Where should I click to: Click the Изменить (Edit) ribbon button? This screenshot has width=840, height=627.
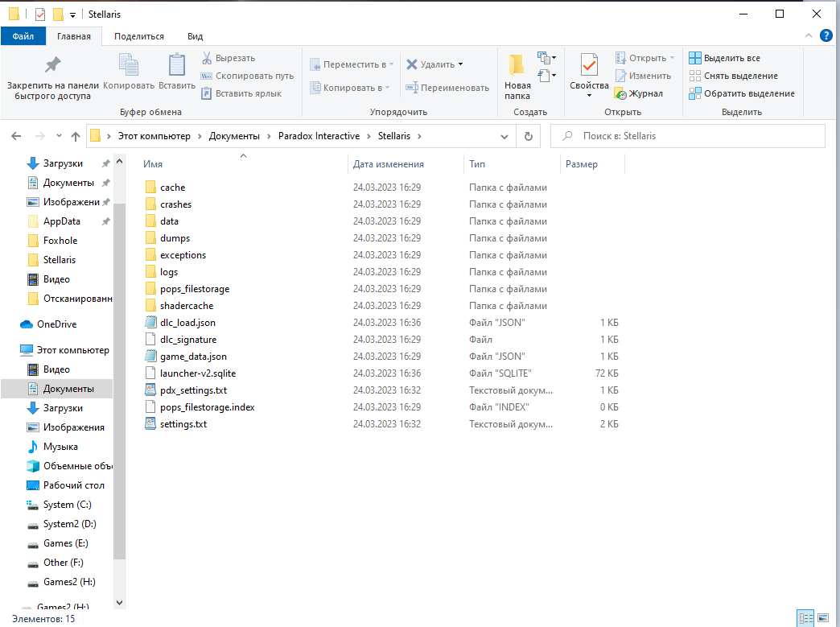click(644, 76)
